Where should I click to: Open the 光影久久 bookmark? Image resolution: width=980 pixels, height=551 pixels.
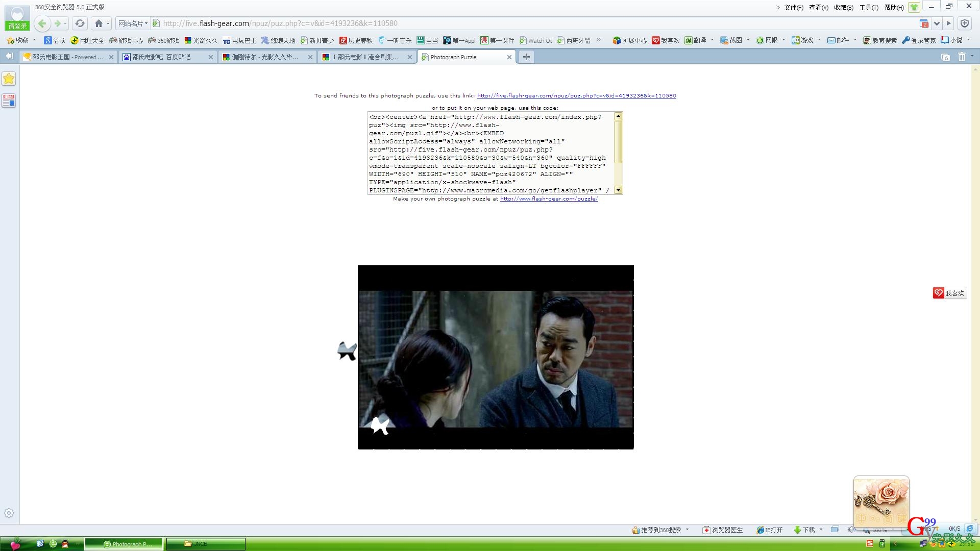pyautogui.click(x=201, y=40)
